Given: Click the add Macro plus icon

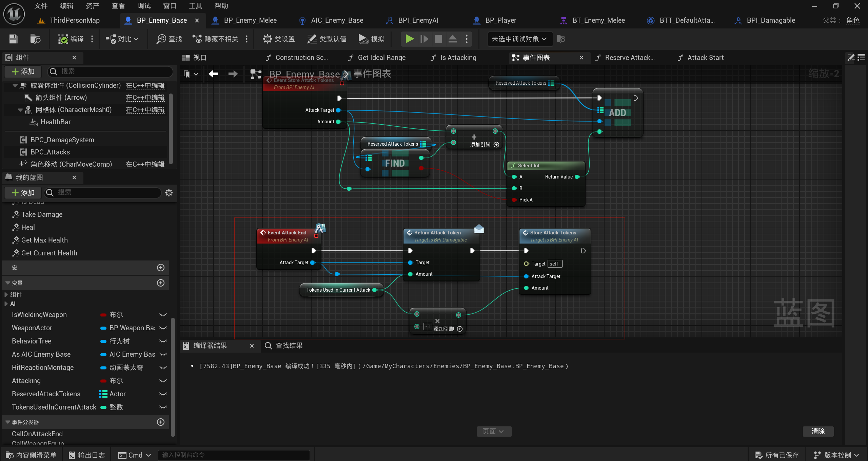Looking at the screenshot, I should pyautogui.click(x=161, y=268).
